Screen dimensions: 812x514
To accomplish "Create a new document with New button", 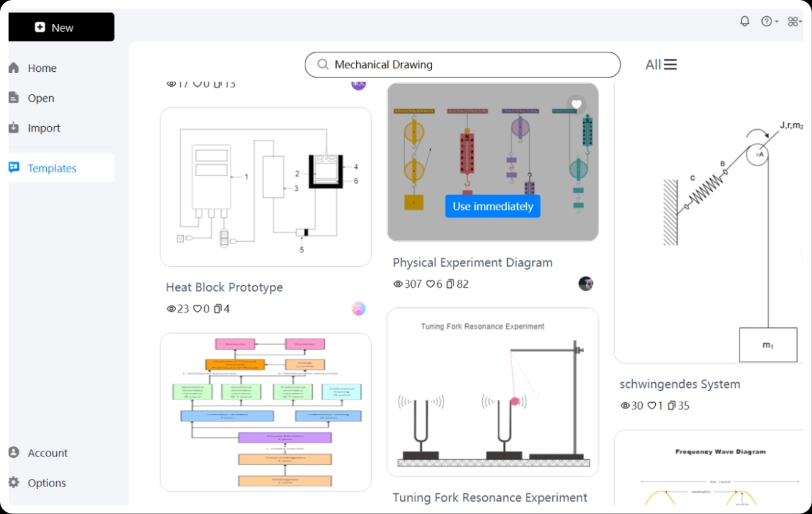I will [61, 27].
